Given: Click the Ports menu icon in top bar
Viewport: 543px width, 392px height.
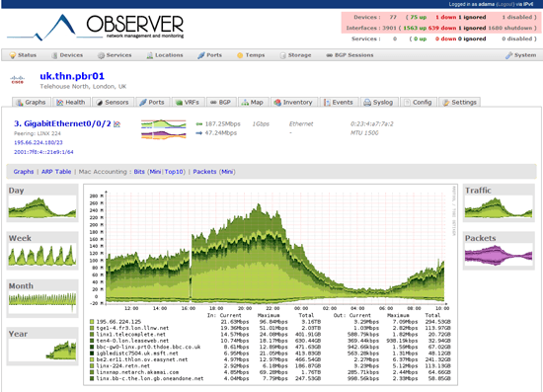Looking at the screenshot, I should [201, 55].
